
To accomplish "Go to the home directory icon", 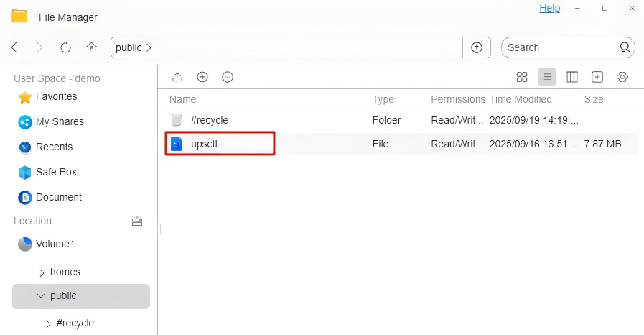I will click(x=92, y=47).
